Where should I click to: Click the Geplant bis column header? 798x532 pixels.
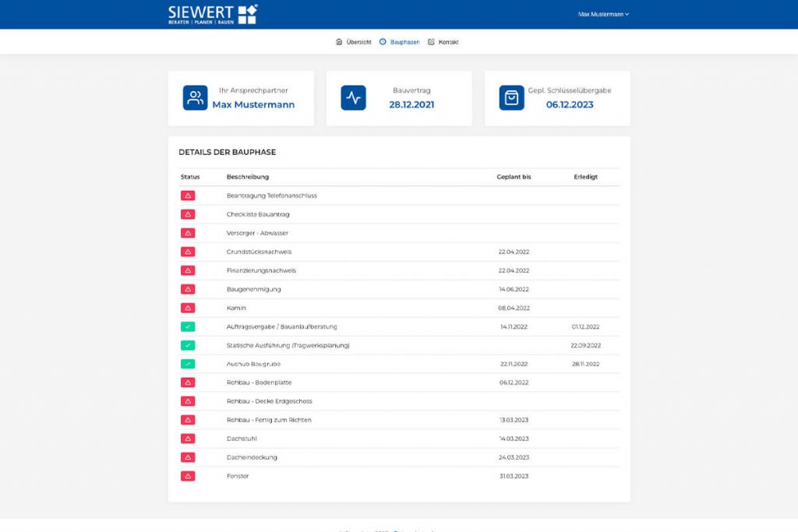(514, 177)
